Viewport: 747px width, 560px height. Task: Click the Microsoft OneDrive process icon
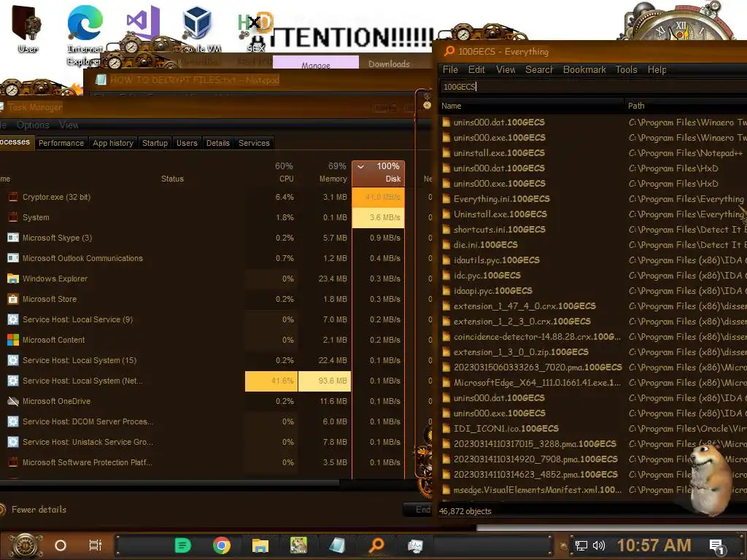coord(13,401)
